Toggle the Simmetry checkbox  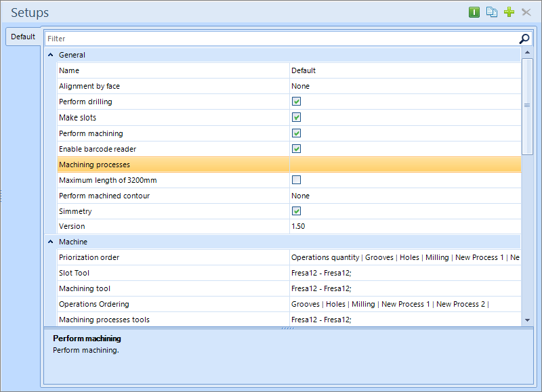coord(296,211)
